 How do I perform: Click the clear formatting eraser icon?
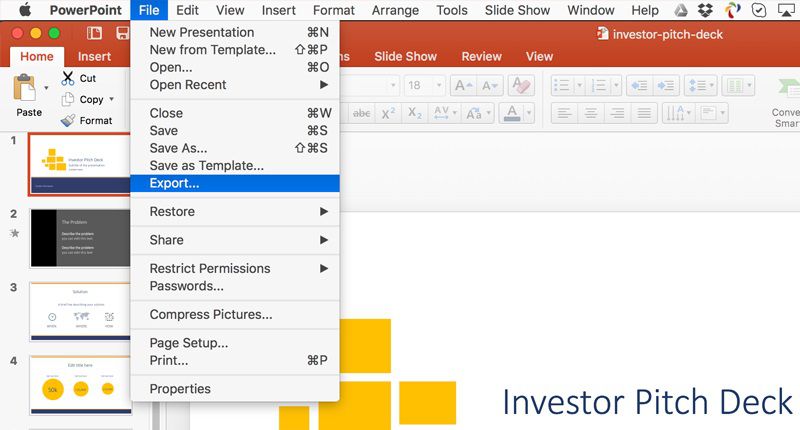[521, 85]
